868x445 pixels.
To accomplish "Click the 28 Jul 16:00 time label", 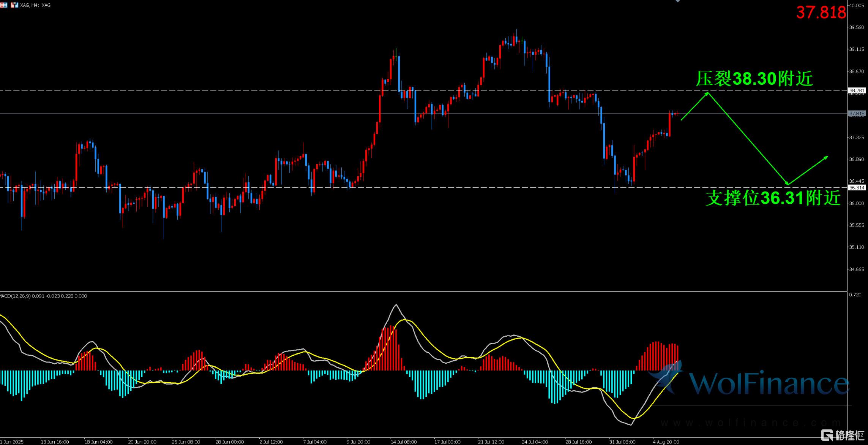I will pos(578,442).
